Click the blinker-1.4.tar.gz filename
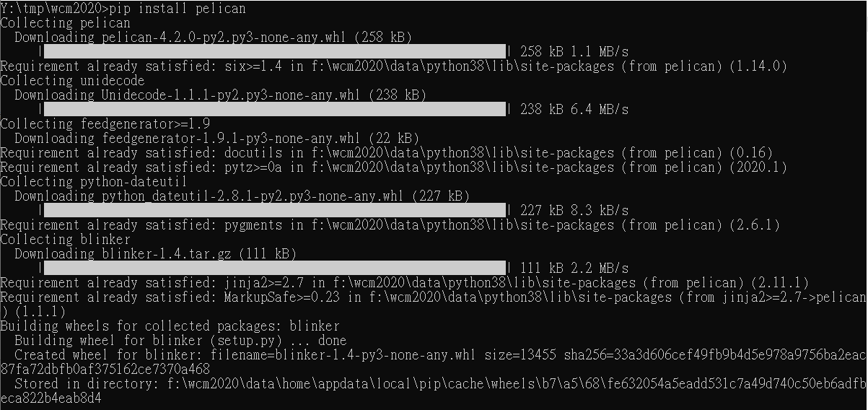The width and height of the screenshot is (868, 410). pos(167,254)
